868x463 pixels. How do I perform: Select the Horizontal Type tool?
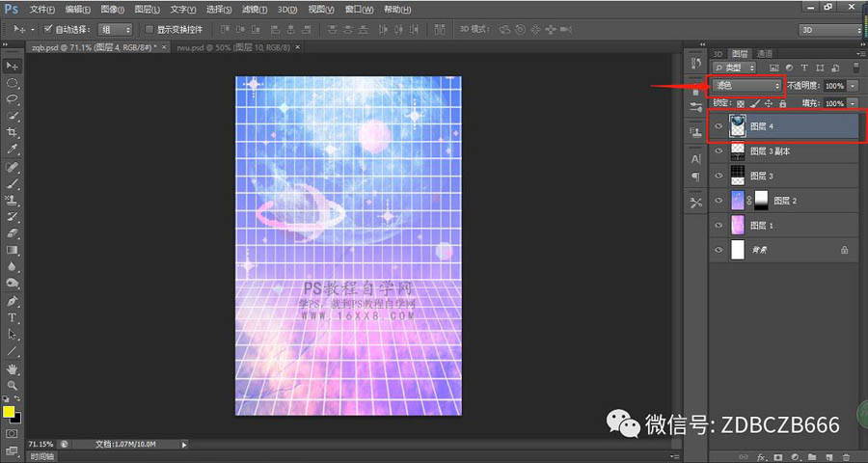click(x=14, y=317)
